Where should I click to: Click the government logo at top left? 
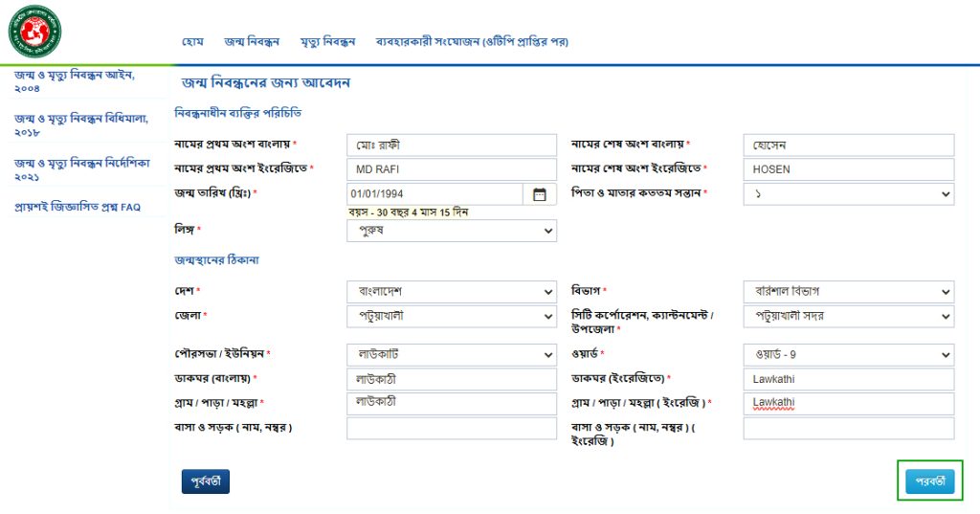coord(35,32)
